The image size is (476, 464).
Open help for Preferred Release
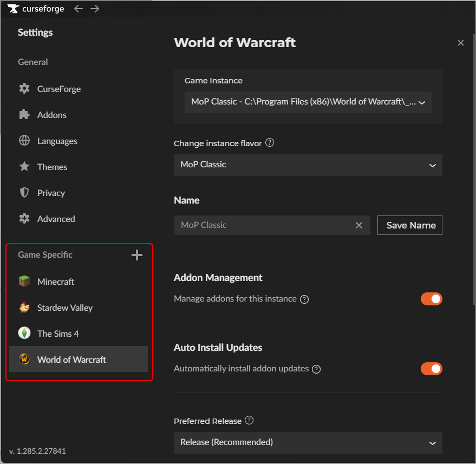[249, 421]
